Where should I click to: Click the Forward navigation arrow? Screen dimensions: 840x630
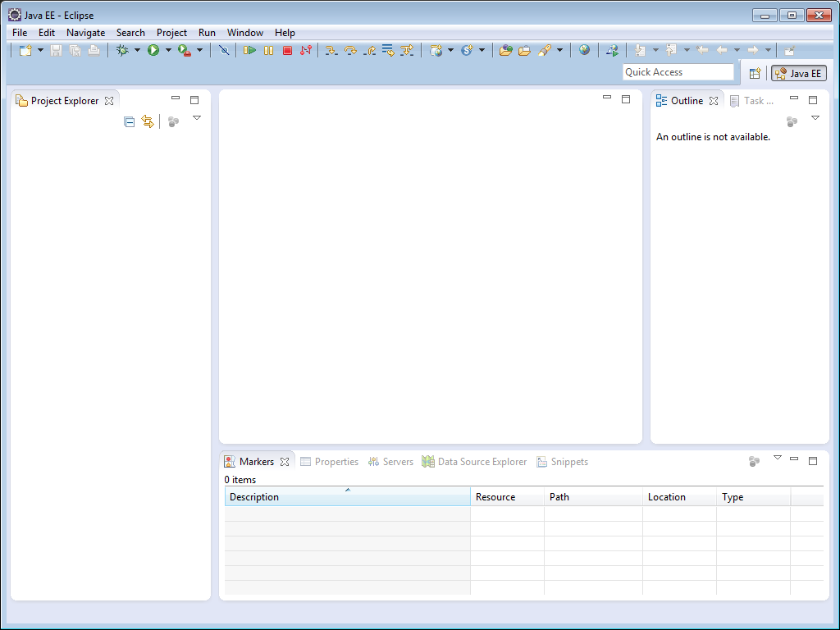click(753, 50)
